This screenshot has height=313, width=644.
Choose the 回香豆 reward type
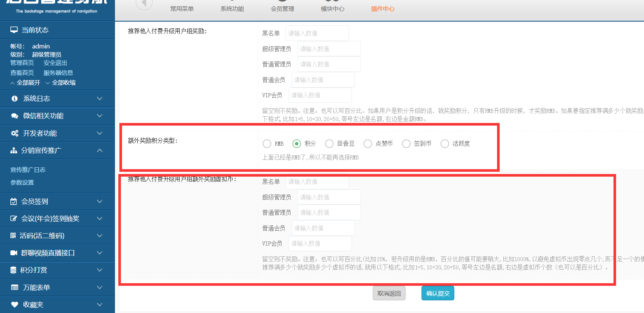tap(329, 144)
